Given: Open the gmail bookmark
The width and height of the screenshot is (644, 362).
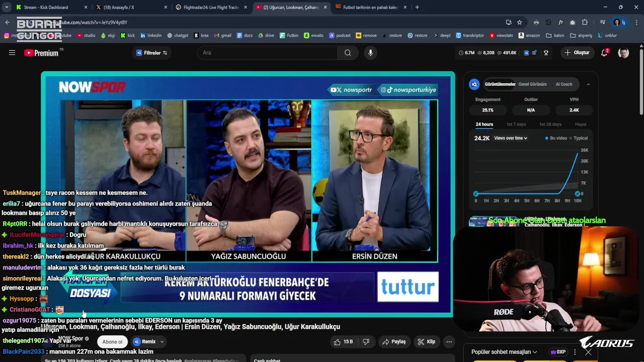Looking at the screenshot, I should 222,36.
